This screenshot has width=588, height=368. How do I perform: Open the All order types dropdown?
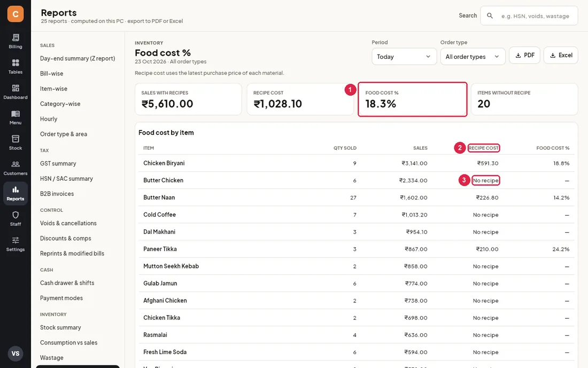(x=473, y=57)
